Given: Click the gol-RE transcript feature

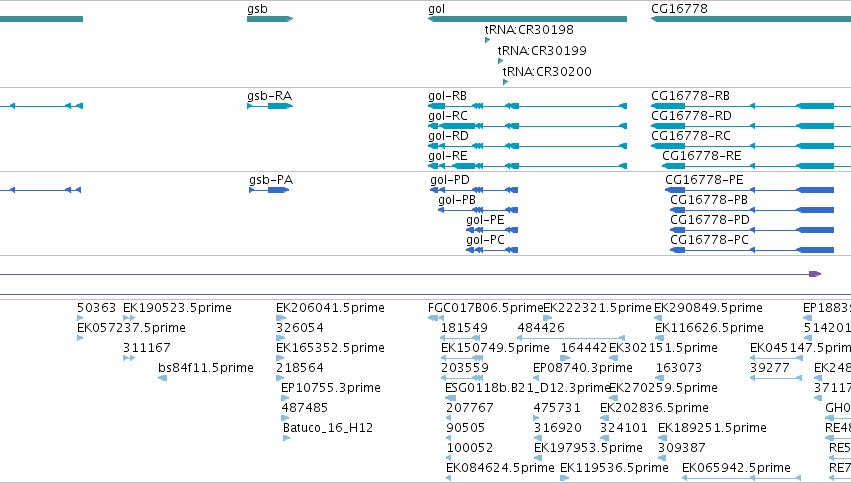Looking at the screenshot, I should click(x=527, y=166).
